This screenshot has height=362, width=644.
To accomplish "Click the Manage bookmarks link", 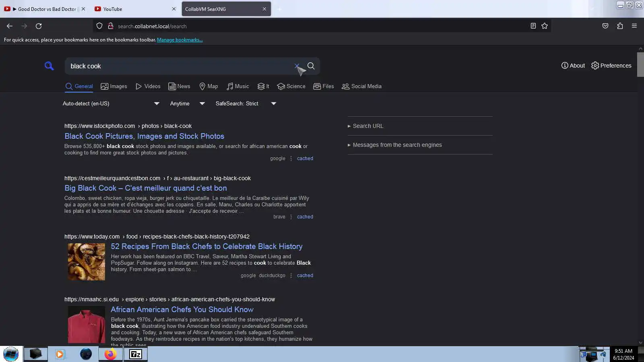I will pyautogui.click(x=180, y=40).
